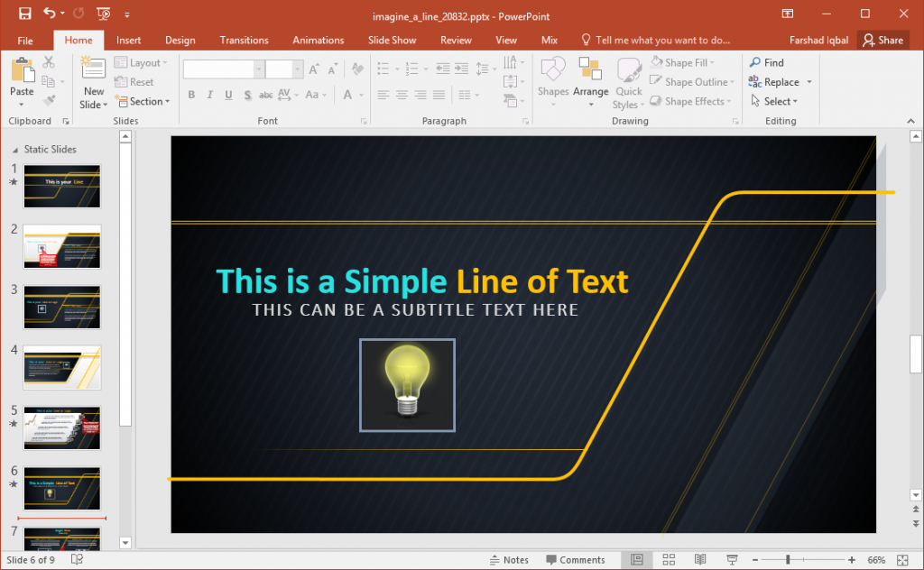Toggle bold formatting
This screenshot has width=924, height=570.
pos(190,94)
